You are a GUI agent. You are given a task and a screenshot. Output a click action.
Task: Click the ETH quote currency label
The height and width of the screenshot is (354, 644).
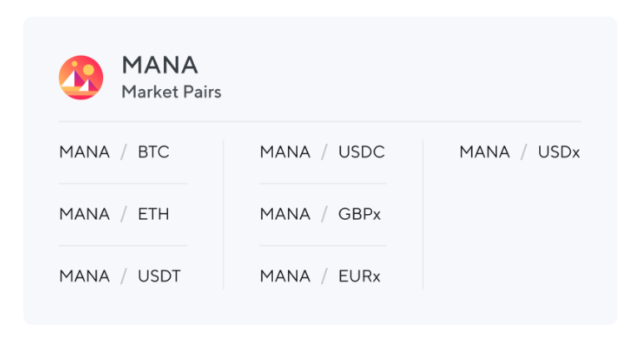(x=153, y=214)
